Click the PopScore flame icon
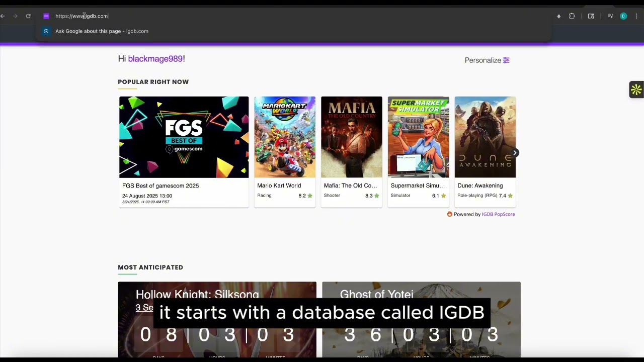Viewport: 644px width, 362px height. pos(450,214)
